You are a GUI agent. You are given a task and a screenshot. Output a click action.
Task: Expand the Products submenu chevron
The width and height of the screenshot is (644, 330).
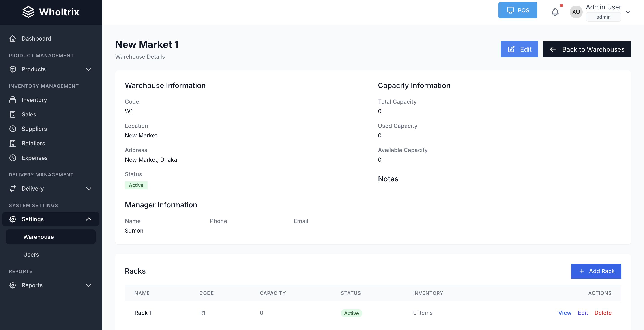pyautogui.click(x=88, y=69)
